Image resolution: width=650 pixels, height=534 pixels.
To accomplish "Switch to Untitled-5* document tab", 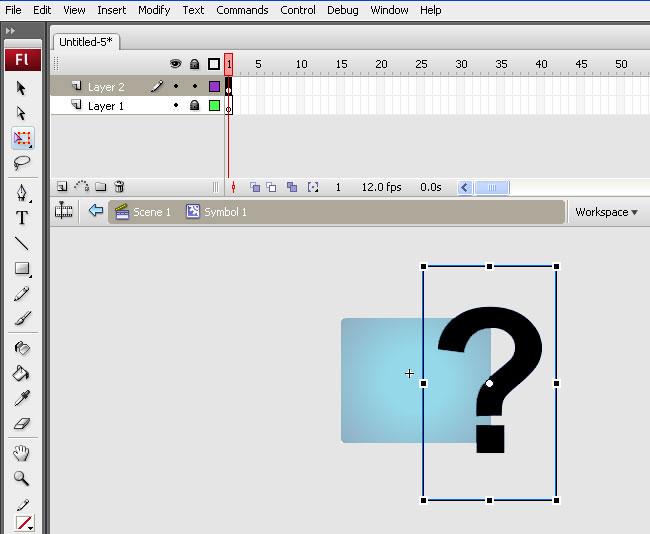I will point(86,42).
